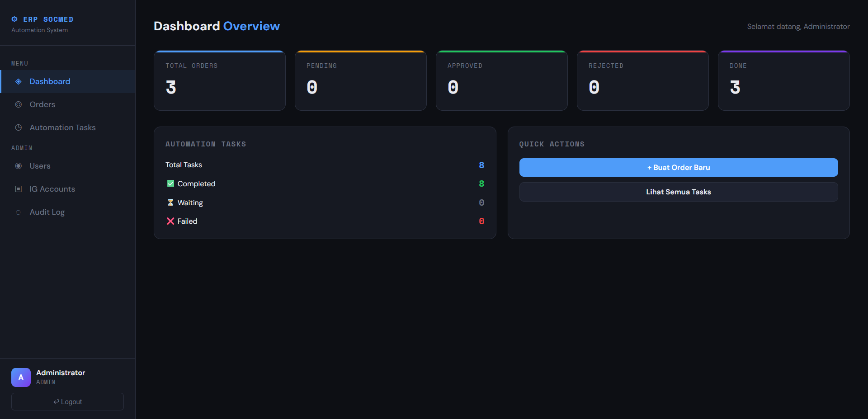Image resolution: width=868 pixels, height=419 pixels.
Task: Click the ADMIN role label under Administrator
Action: click(46, 382)
